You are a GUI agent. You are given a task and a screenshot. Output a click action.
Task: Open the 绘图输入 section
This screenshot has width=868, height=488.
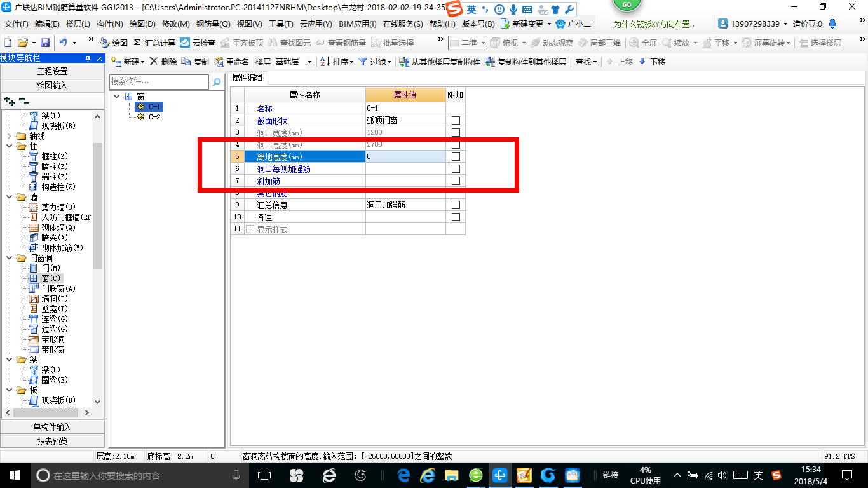coord(53,85)
